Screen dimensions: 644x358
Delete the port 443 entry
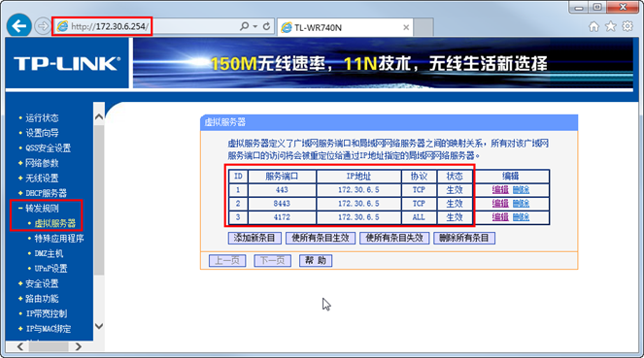click(x=521, y=190)
